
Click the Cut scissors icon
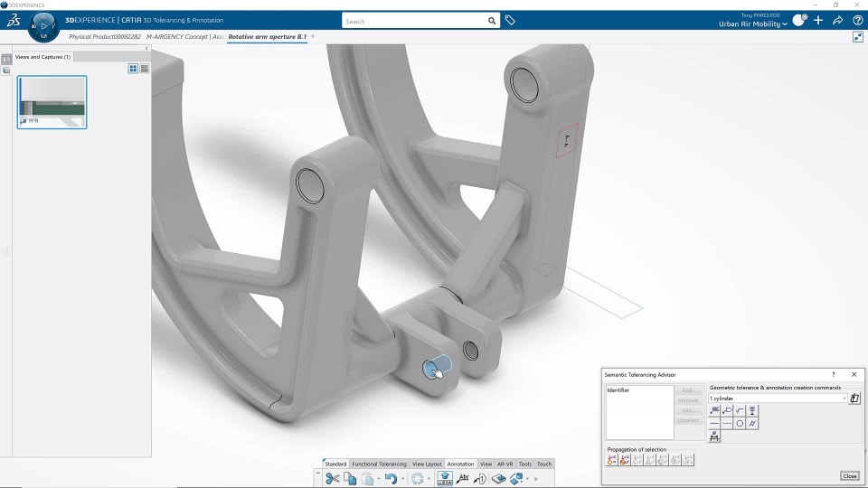332,479
